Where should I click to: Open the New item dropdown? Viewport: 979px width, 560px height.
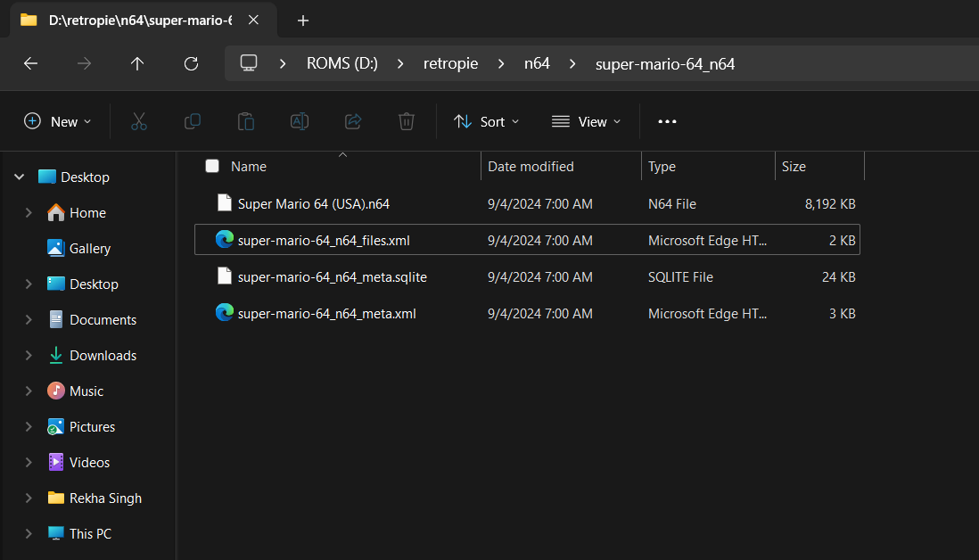pos(58,121)
